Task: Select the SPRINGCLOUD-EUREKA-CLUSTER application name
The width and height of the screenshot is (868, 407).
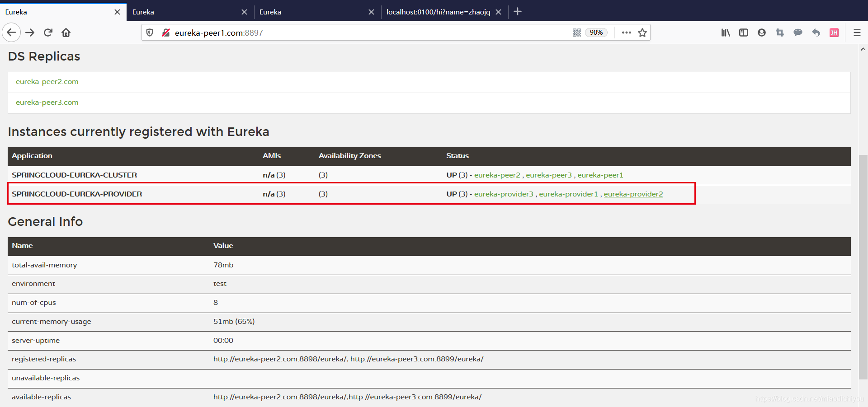Action: click(74, 175)
